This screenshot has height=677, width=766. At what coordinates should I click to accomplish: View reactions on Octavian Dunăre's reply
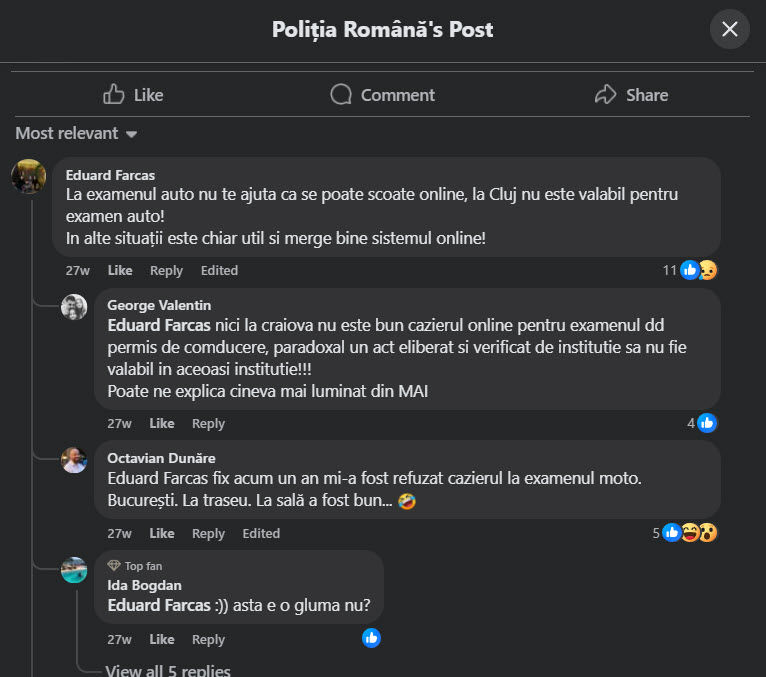[686, 533]
